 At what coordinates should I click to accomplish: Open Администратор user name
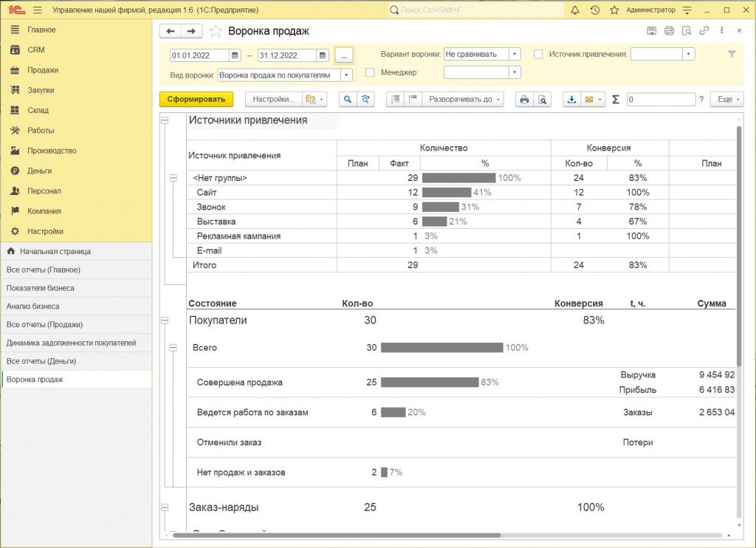pyautogui.click(x=650, y=10)
